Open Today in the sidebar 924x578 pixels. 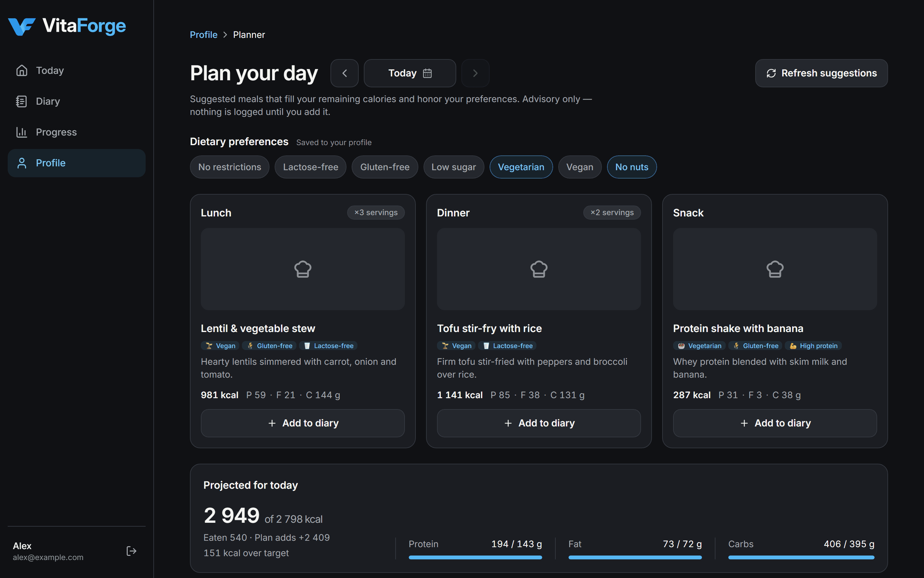tap(76, 70)
